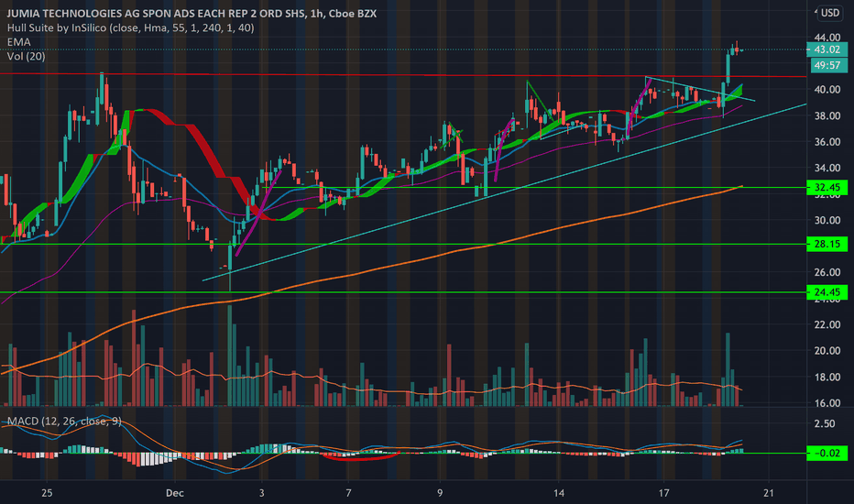The height and width of the screenshot is (504, 854).
Task: Click the 40.00 price axis label
Action: (x=827, y=90)
